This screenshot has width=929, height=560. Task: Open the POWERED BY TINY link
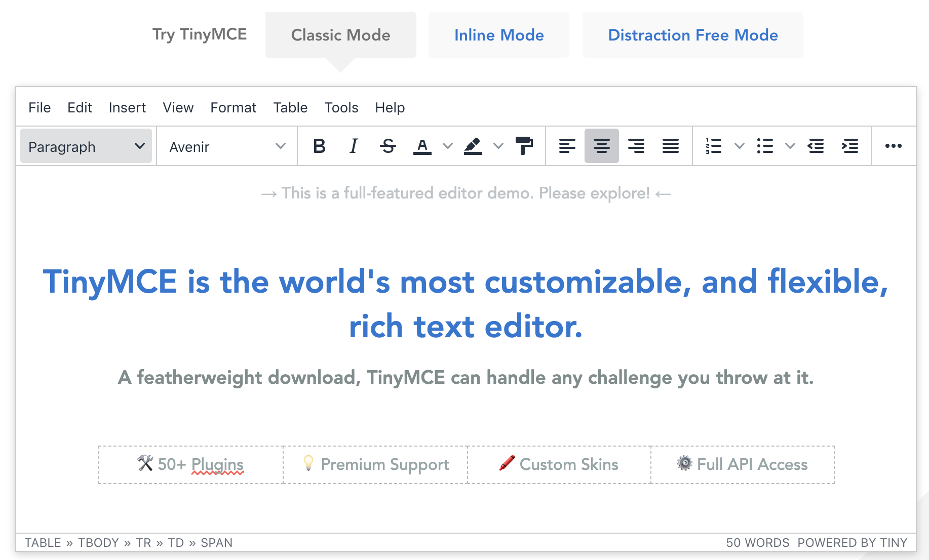[853, 543]
